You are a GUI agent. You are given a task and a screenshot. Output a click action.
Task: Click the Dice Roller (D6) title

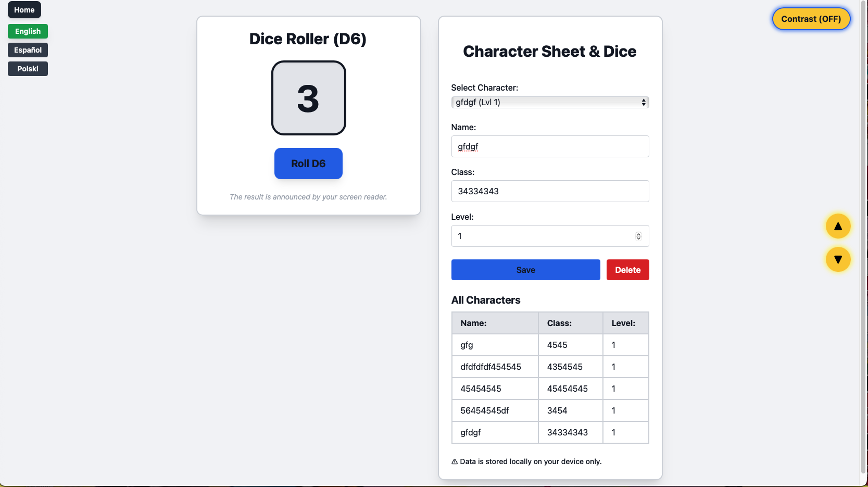coord(308,39)
